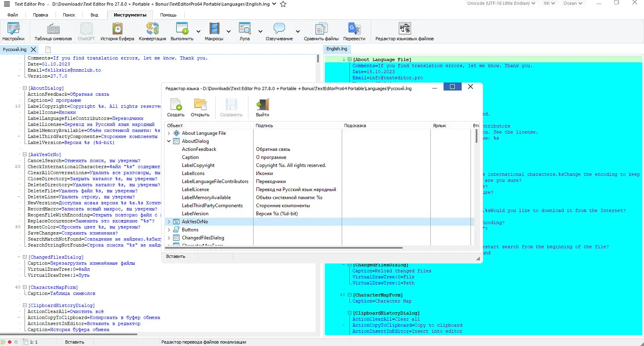Click the greyed-out ChatGPT toolbar icon

[x=86, y=32]
